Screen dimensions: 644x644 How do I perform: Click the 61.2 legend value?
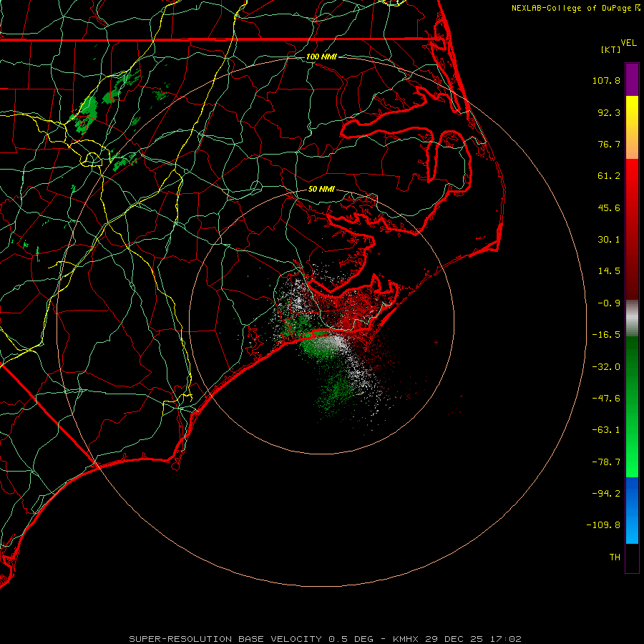tap(609, 176)
